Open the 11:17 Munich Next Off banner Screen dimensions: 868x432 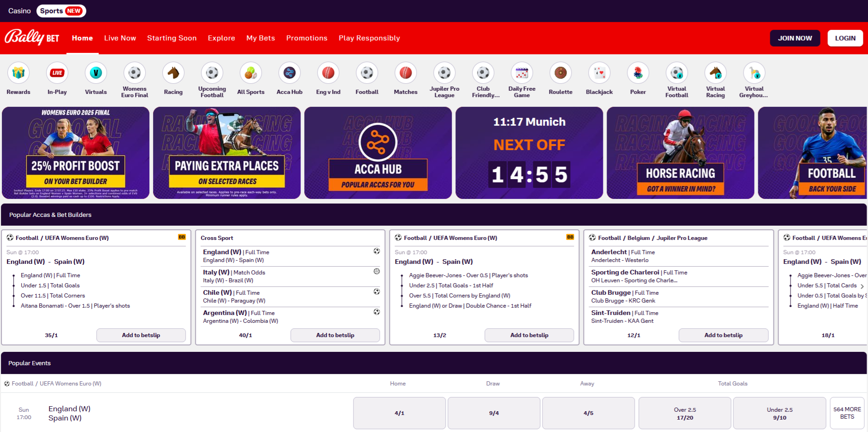529,153
